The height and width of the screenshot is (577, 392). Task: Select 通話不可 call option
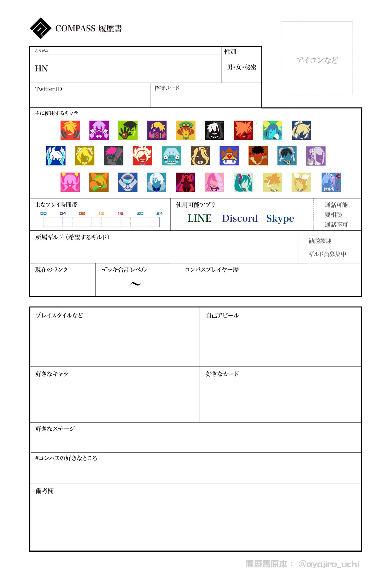pos(336,225)
